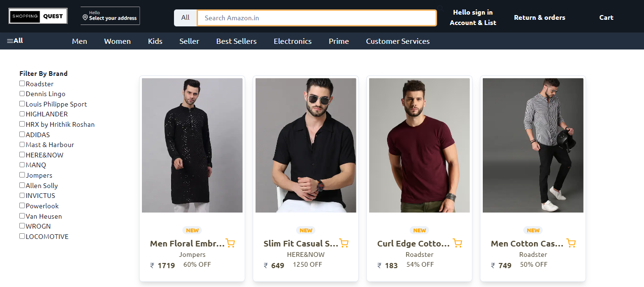This screenshot has width=644, height=287.
Task: Open the All search category dropdown
Action: 185,18
